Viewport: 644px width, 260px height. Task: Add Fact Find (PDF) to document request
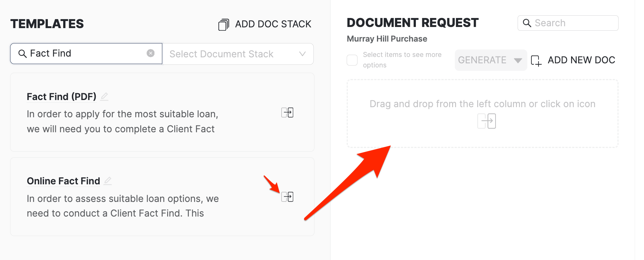point(287,112)
